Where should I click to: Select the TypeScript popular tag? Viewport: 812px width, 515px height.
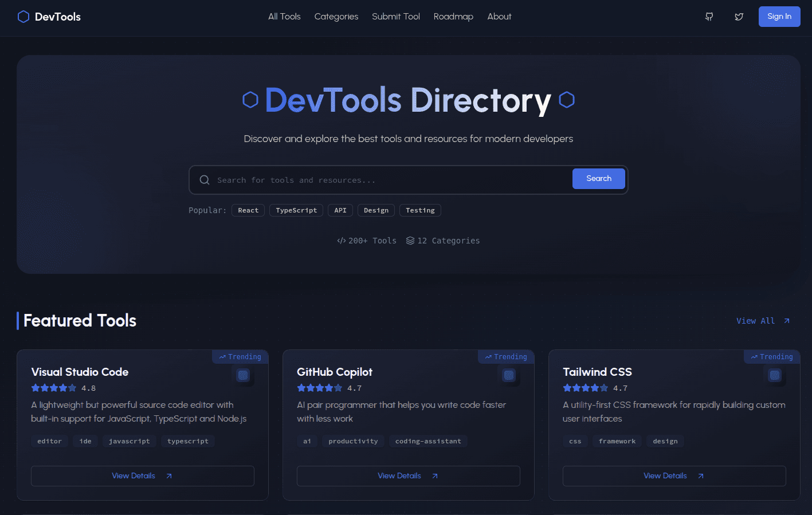coord(296,210)
